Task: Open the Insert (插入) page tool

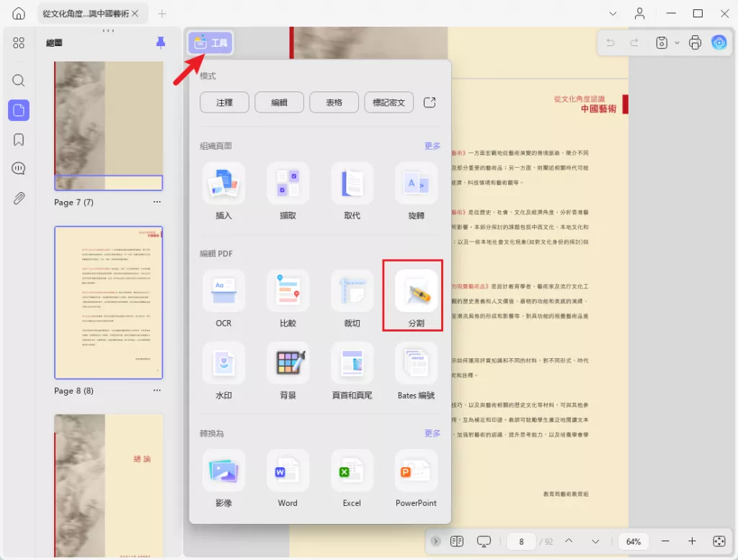Action: point(223,192)
